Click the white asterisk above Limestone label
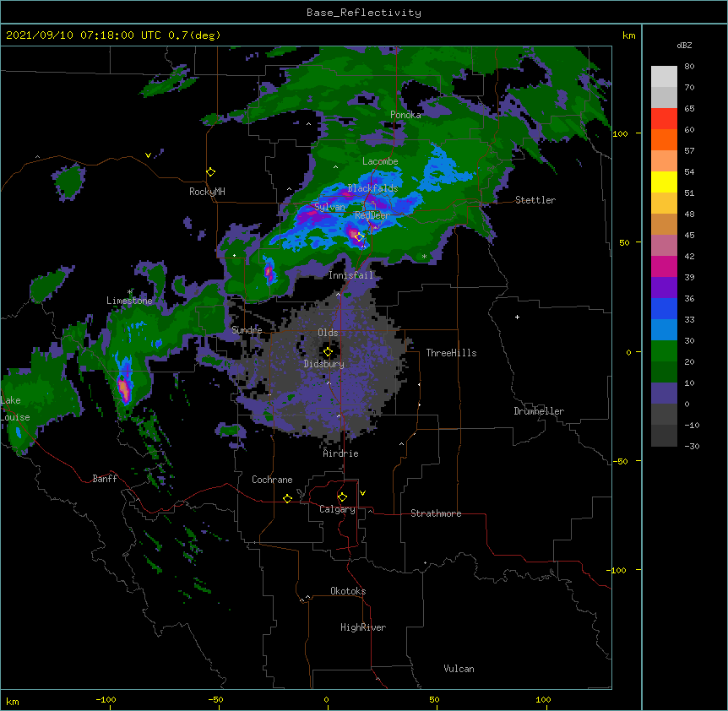Viewport: 728px width, 711px height. (129, 292)
